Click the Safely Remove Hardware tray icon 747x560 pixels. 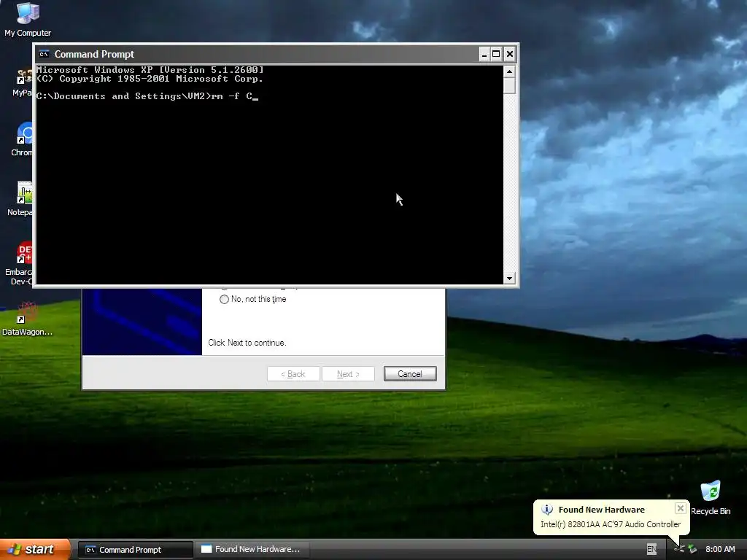point(692,550)
